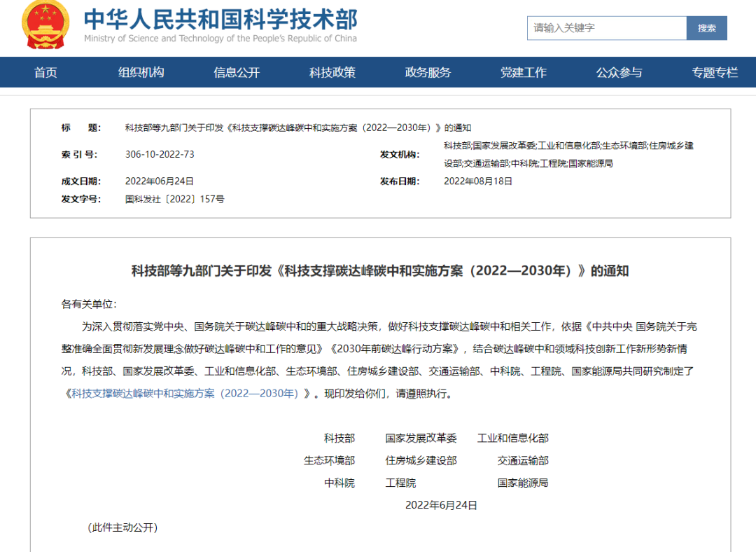Click the index number 306-10-2022-73
756x552 pixels.
pyautogui.click(x=160, y=154)
